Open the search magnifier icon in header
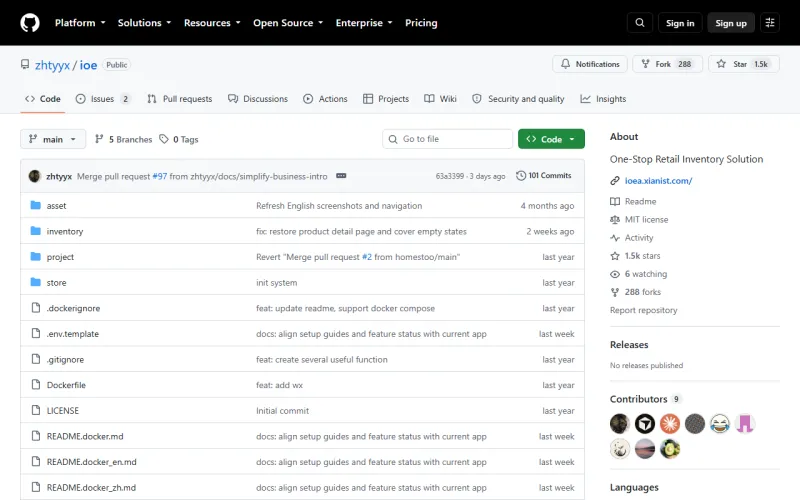The height and width of the screenshot is (500, 800). (640, 23)
